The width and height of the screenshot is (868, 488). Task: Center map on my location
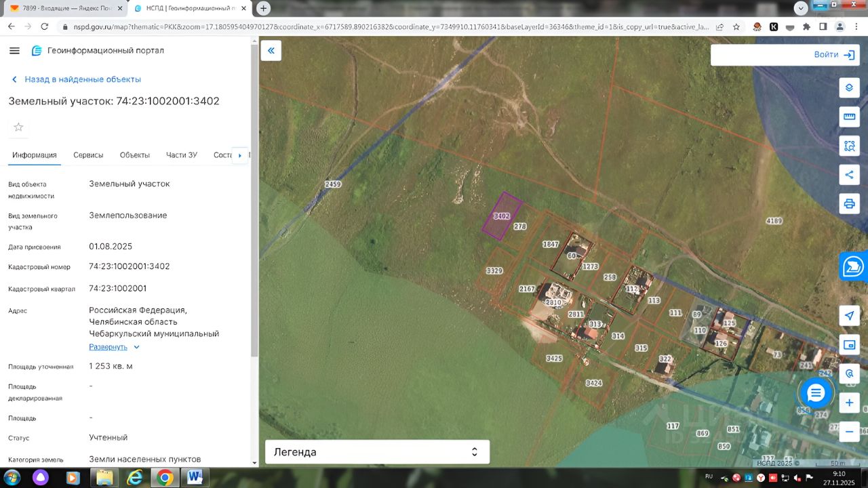coord(849,316)
